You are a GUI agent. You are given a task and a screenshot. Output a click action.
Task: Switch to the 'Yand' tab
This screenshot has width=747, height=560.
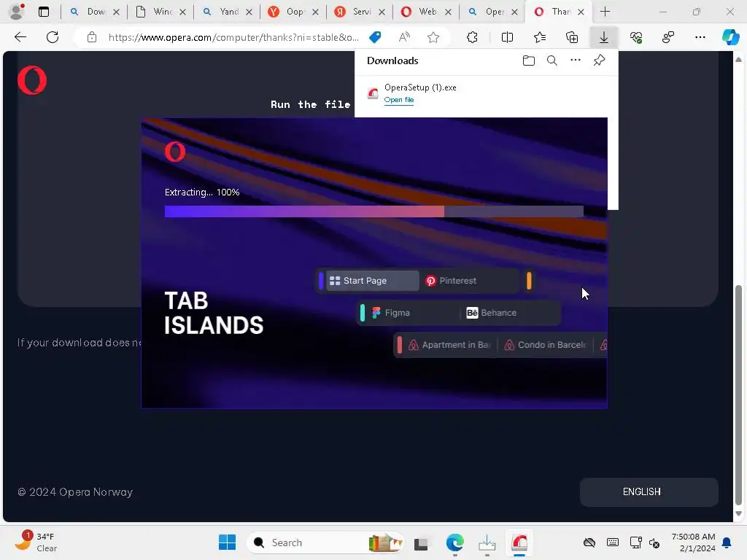tap(228, 12)
